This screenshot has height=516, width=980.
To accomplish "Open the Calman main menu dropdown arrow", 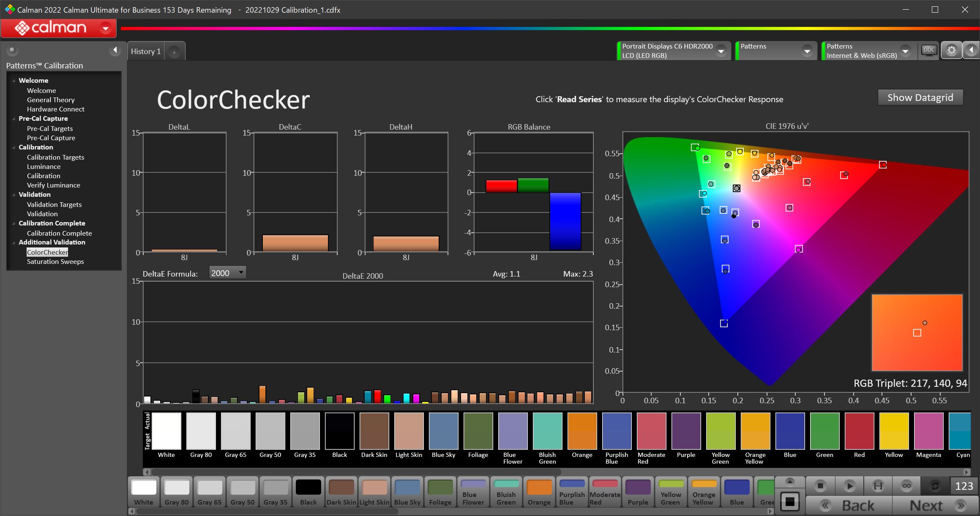I will (x=105, y=28).
